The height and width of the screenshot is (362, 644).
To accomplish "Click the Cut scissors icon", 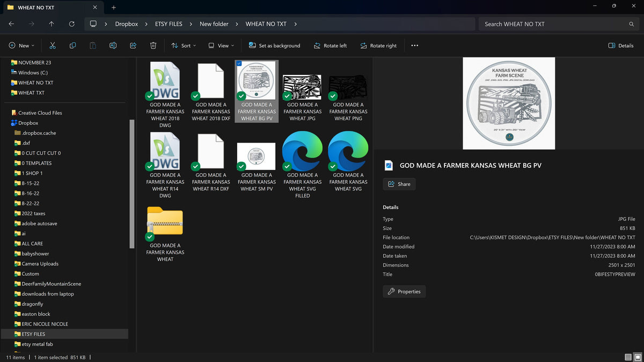I will tap(52, 46).
